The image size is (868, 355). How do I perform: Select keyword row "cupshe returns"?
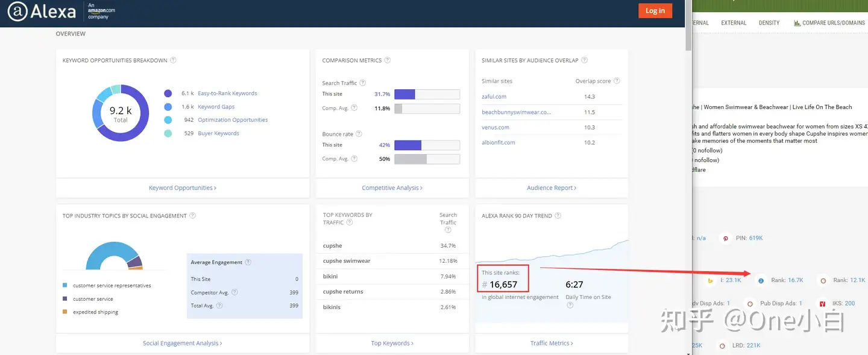pos(391,292)
